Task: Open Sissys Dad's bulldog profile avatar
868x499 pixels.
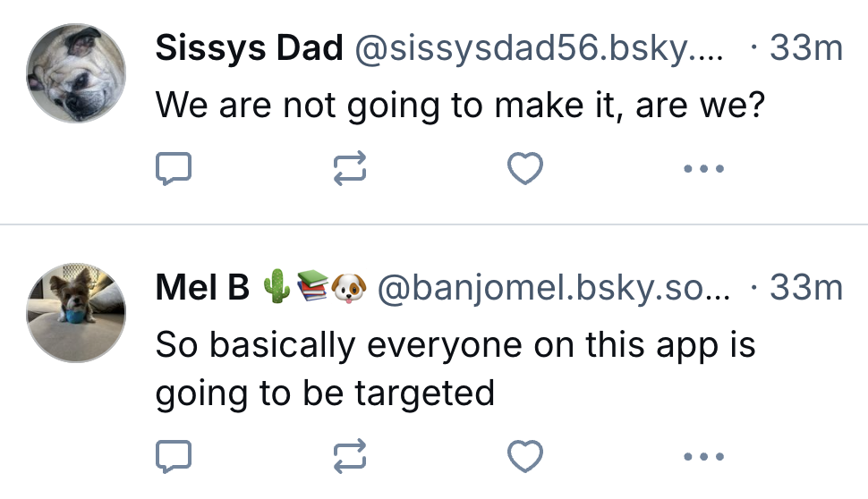Action: tap(76, 73)
